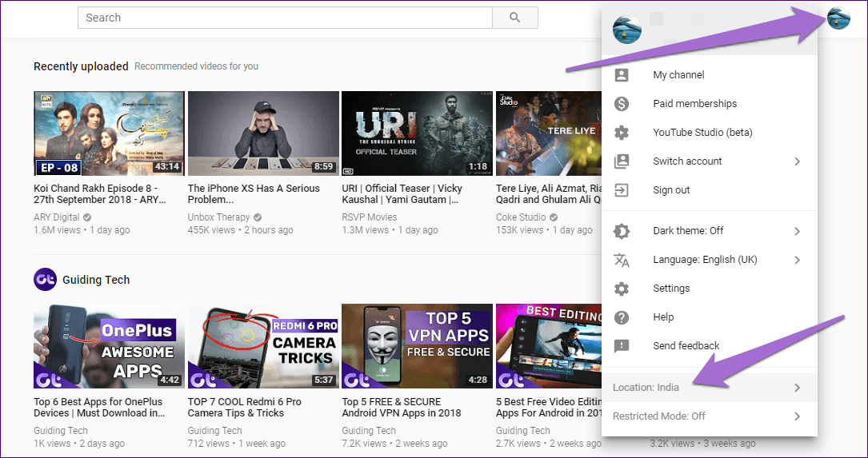Open the OnePlus Awesome Apps thumbnail
Screen dimensions: 868x458
pyautogui.click(x=109, y=346)
